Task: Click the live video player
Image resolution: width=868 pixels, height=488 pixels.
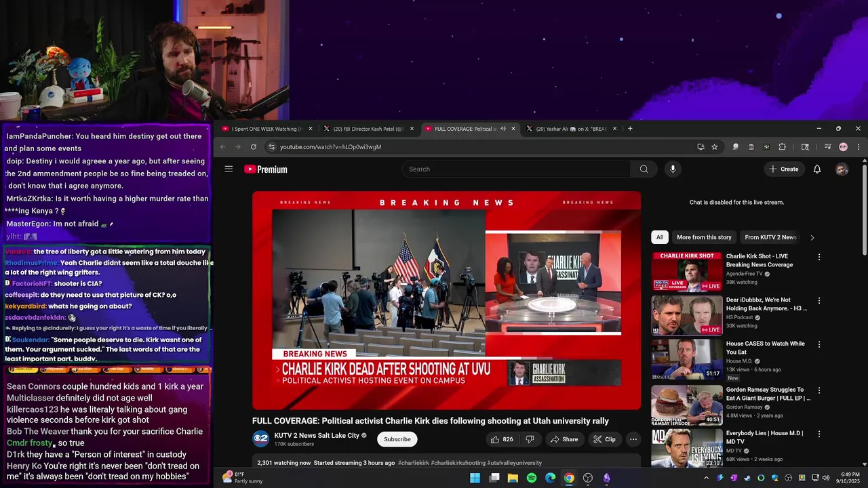Action: pos(446,300)
